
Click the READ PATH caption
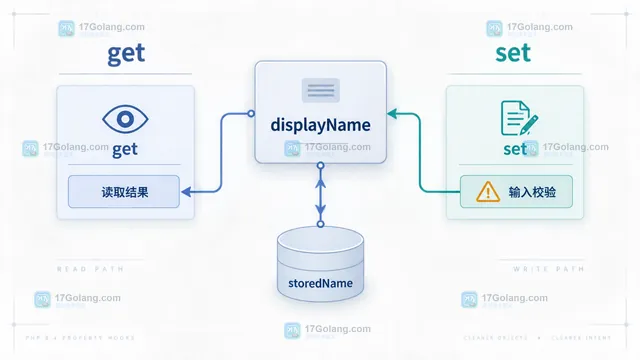[91, 269]
